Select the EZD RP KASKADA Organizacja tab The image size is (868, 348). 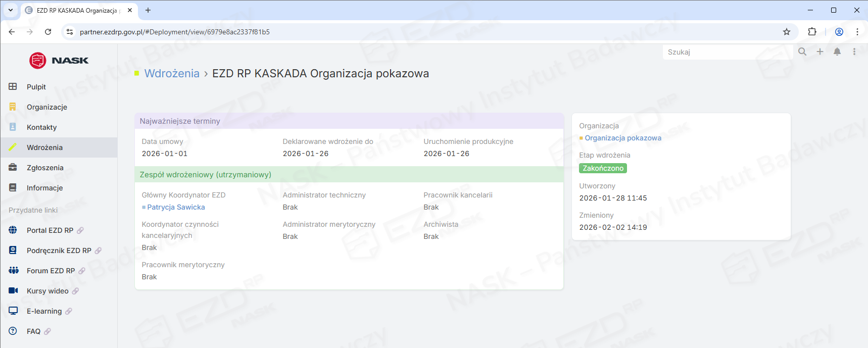[x=79, y=10]
